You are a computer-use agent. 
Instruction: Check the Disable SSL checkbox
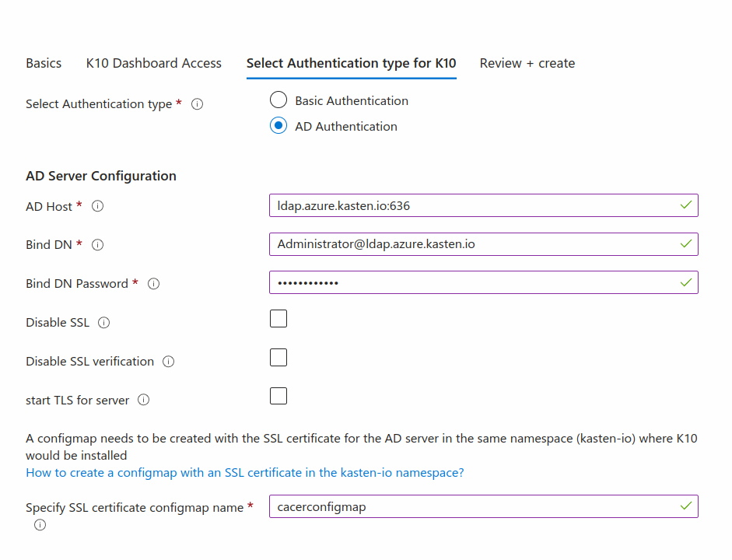(278, 319)
